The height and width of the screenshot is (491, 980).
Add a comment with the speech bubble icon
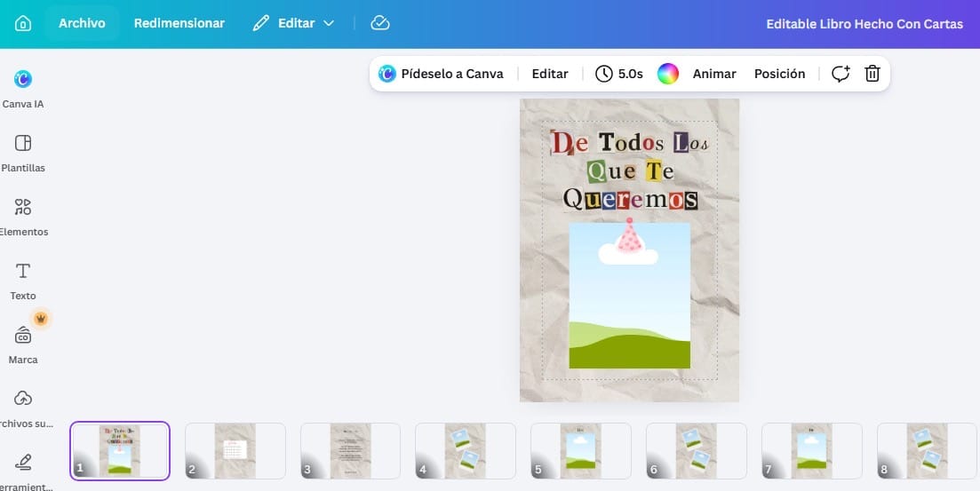(x=841, y=74)
